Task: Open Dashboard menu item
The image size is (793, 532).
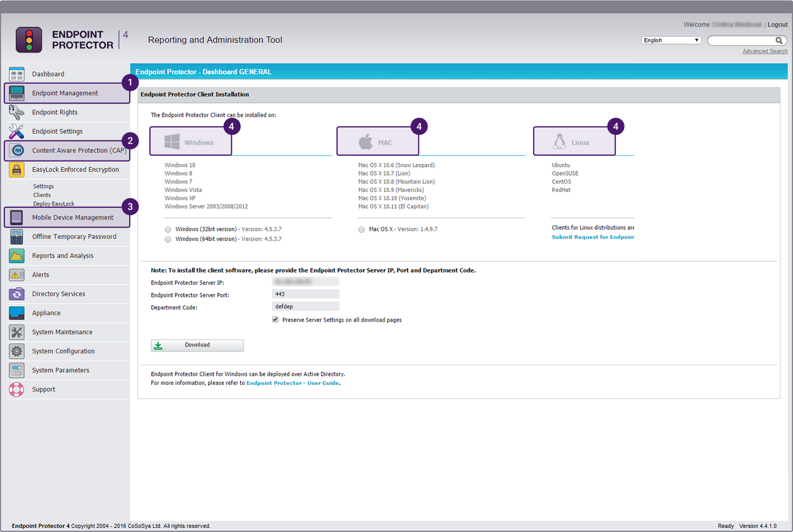Action: tap(48, 74)
